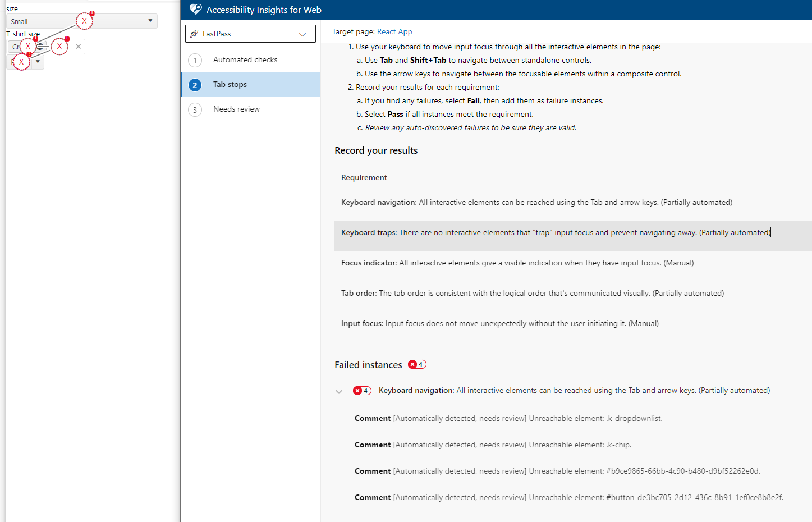Clear the T-shirt size selection with the X
Image resolution: width=812 pixels, height=522 pixels.
79,47
